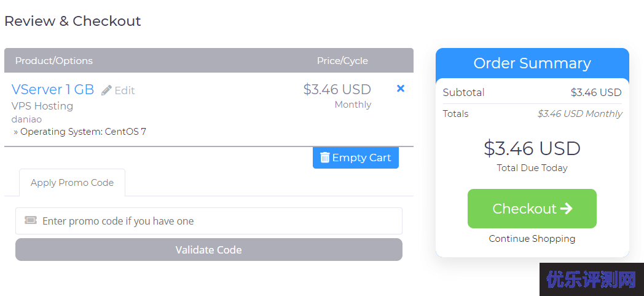Click the Edit text link for the product
Image resolution: width=644 pixels, height=296 pixels.
[125, 90]
